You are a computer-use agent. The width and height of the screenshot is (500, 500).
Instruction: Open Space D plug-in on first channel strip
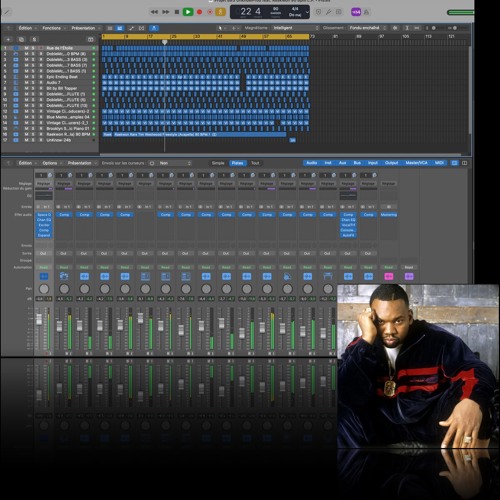click(44, 215)
